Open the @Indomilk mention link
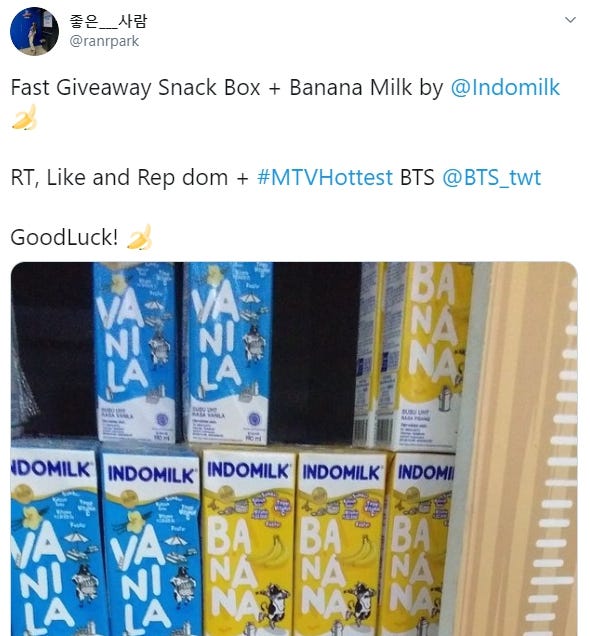 [x=505, y=87]
